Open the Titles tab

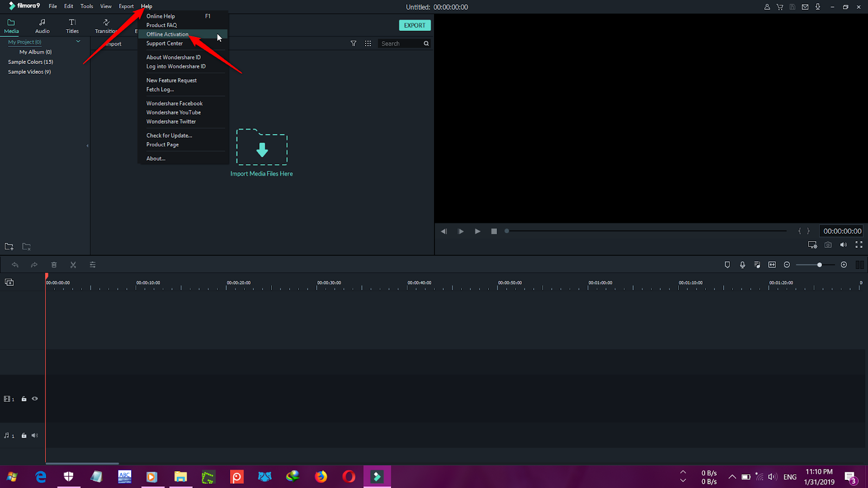coord(72,26)
